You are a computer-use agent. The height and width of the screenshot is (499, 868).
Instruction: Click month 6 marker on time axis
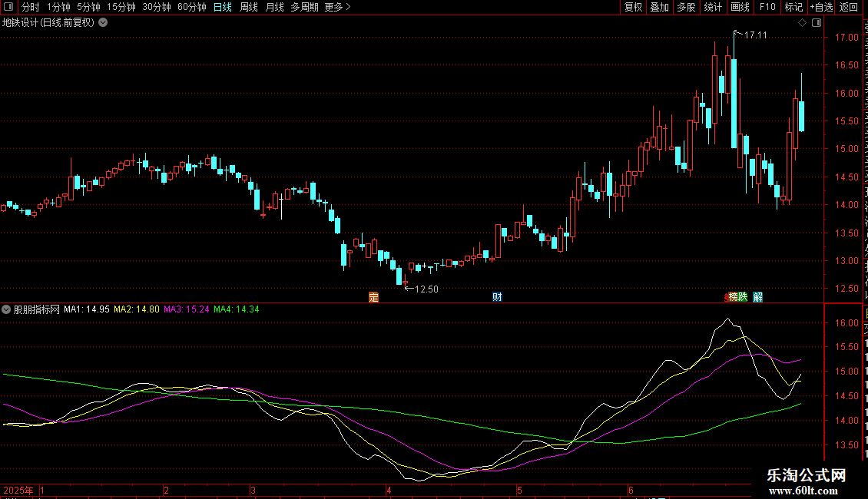tap(631, 490)
